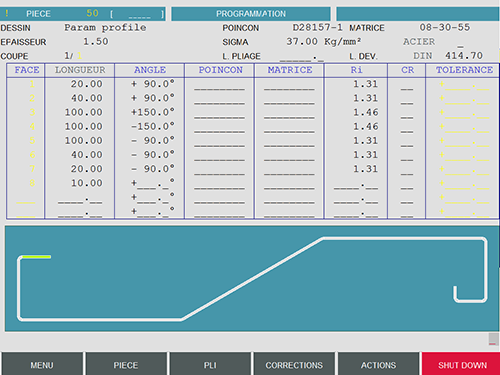Select face 8 length 10.00
Image resolution: width=500 pixels, height=375 pixels.
pos(86,183)
